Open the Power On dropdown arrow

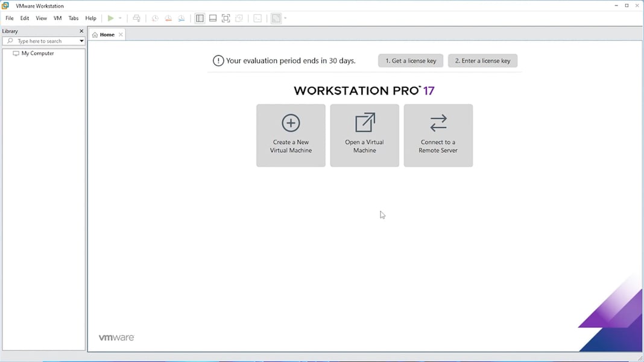point(119,18)
